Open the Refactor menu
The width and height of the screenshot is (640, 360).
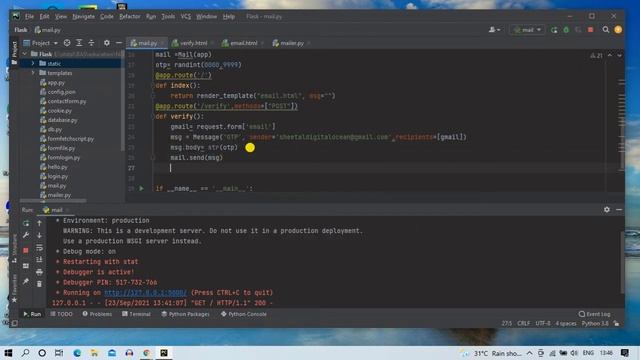pyautogui.click(x=130, y=17)
